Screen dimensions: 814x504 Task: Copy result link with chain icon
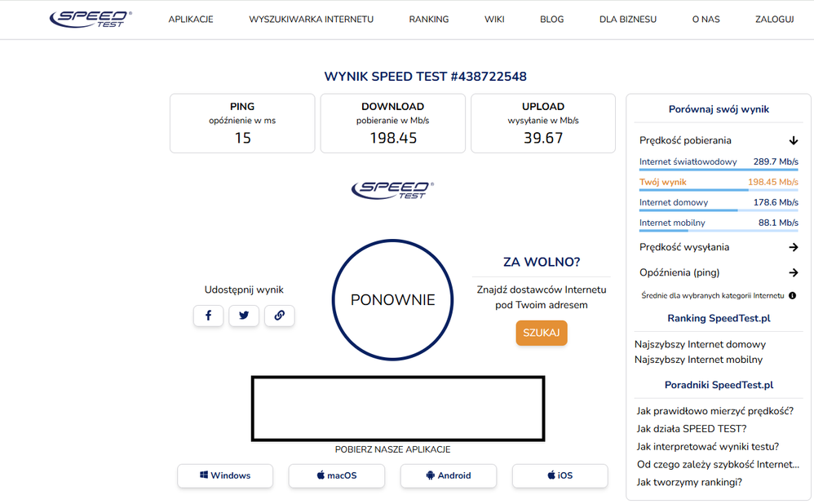pos(279,316)
